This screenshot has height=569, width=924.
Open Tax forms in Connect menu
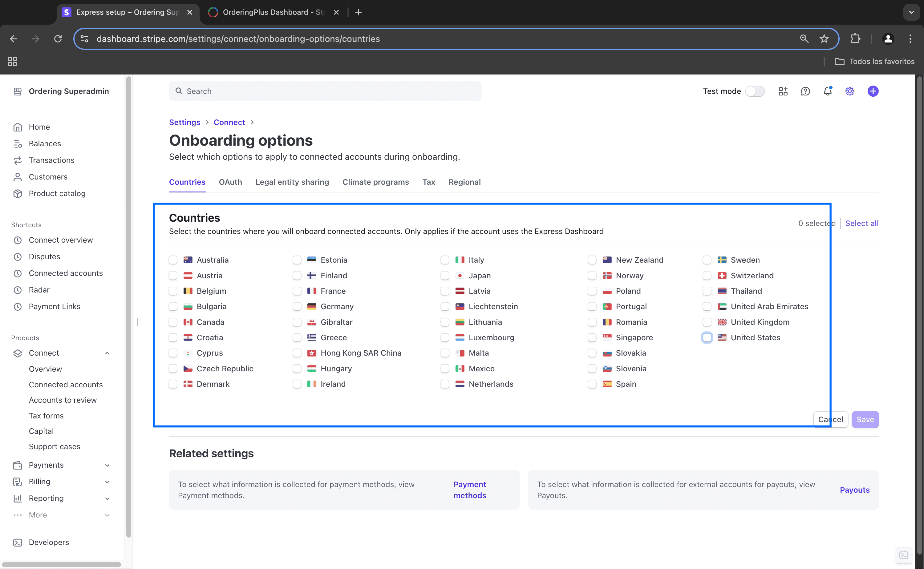click(x=46, y=415)
